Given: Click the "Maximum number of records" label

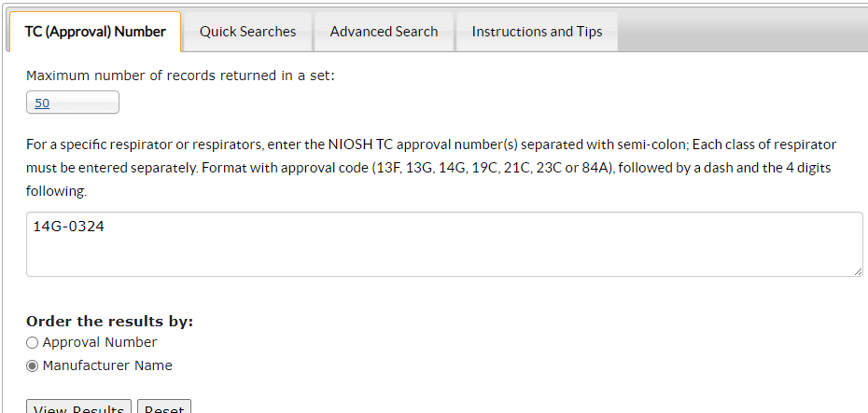Looking at the screenshot, I should click(180, 76).
